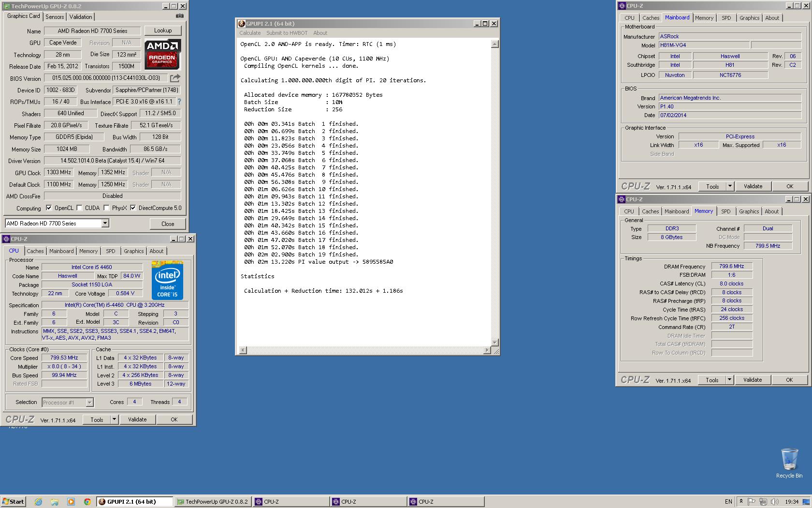Click the GPU Name field in GPU-Z

pos(92,31)
